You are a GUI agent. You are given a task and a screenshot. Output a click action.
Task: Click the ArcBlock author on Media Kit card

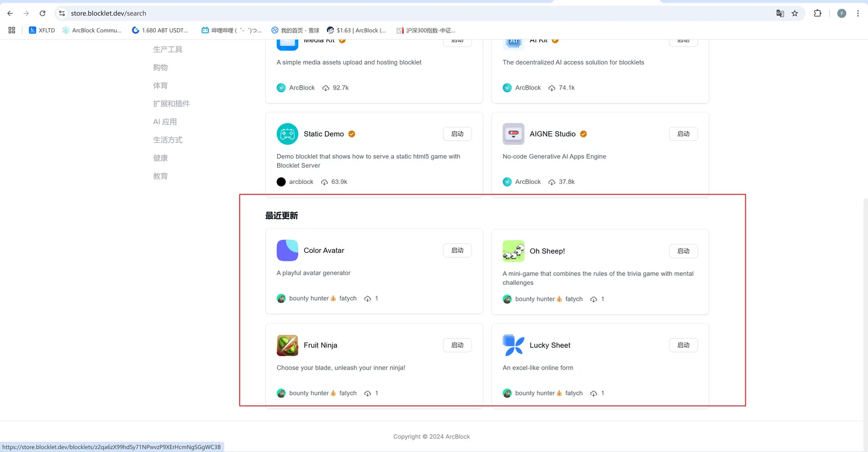(296, 88)
